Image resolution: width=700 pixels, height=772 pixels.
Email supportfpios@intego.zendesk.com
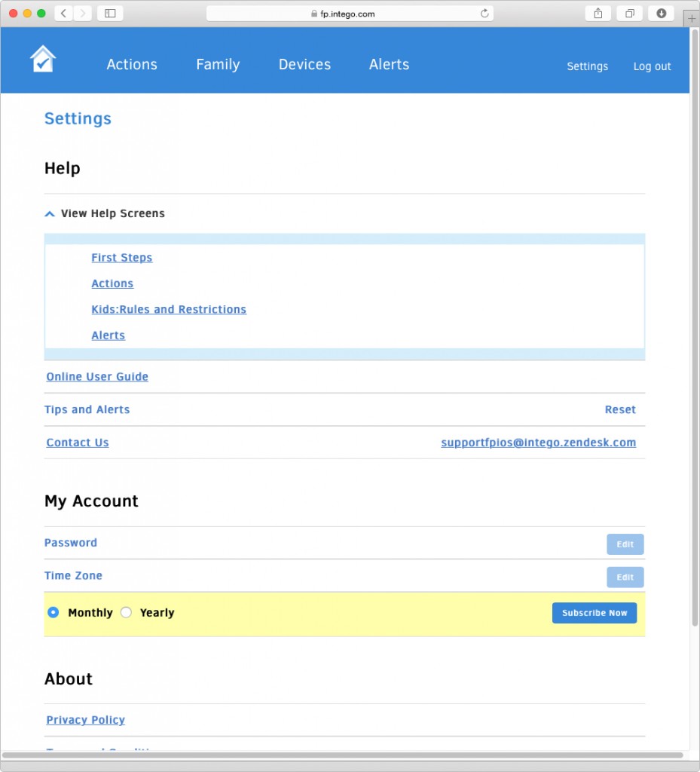click(x=538, y=443)
